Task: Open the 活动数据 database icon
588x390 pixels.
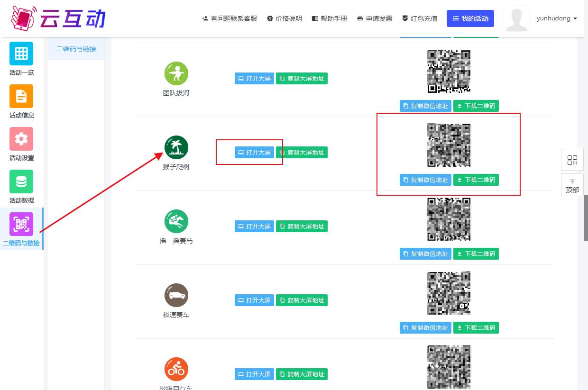Action: point(21,181)
